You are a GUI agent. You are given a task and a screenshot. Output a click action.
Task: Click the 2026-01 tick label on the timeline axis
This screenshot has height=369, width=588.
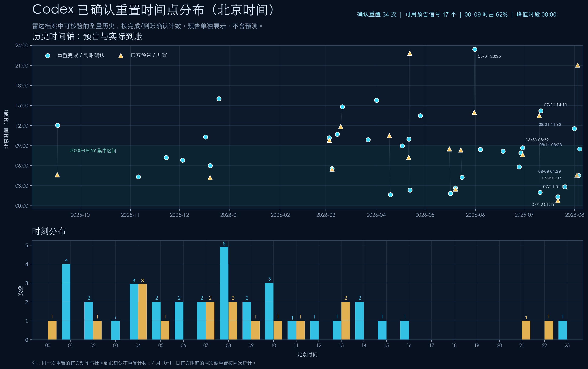coord(230,215)
